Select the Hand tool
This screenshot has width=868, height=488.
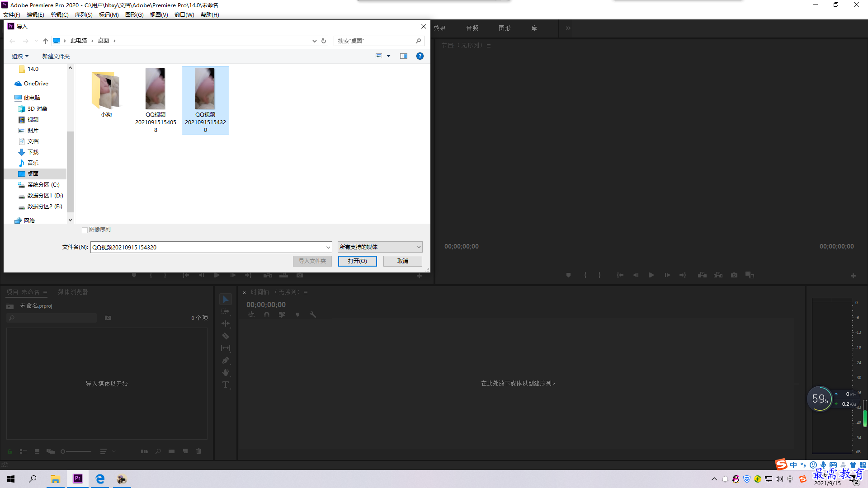(x=226, y=372)
